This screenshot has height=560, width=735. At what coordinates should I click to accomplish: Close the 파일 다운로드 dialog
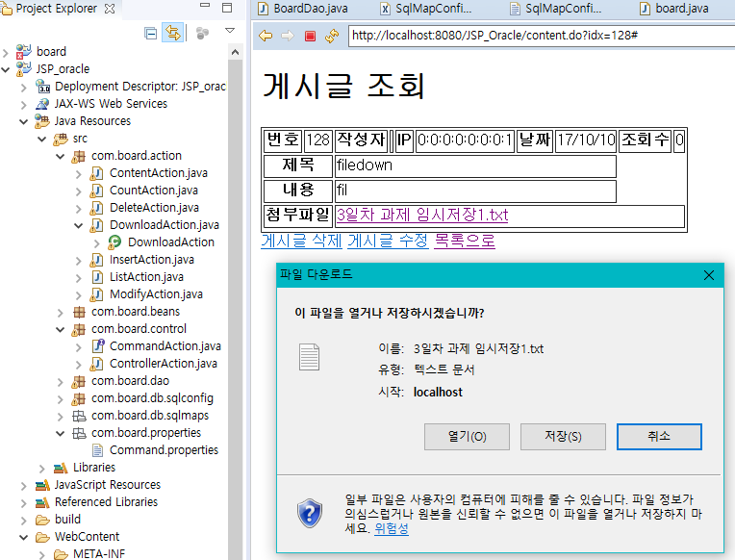[x=709, y=275]
